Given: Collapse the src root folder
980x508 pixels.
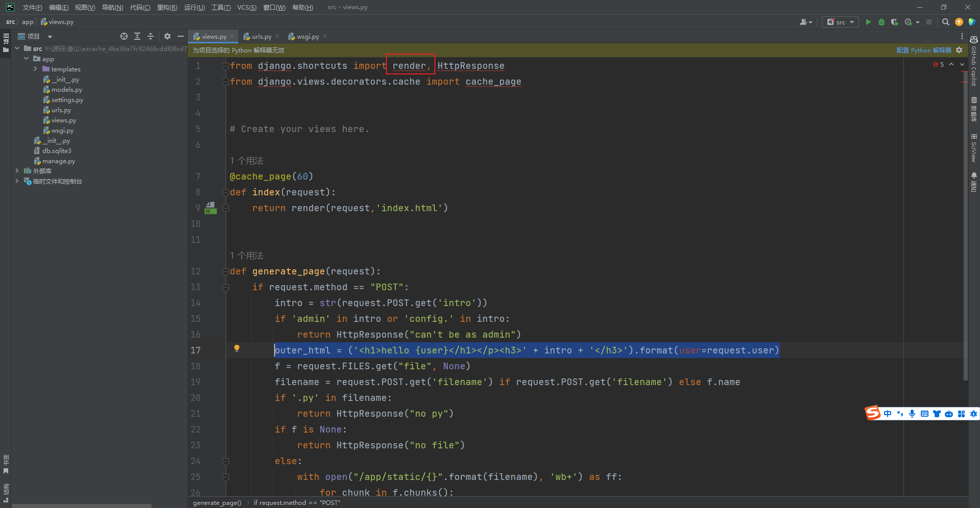Looking at the screenshot, I should click(17, 48).
